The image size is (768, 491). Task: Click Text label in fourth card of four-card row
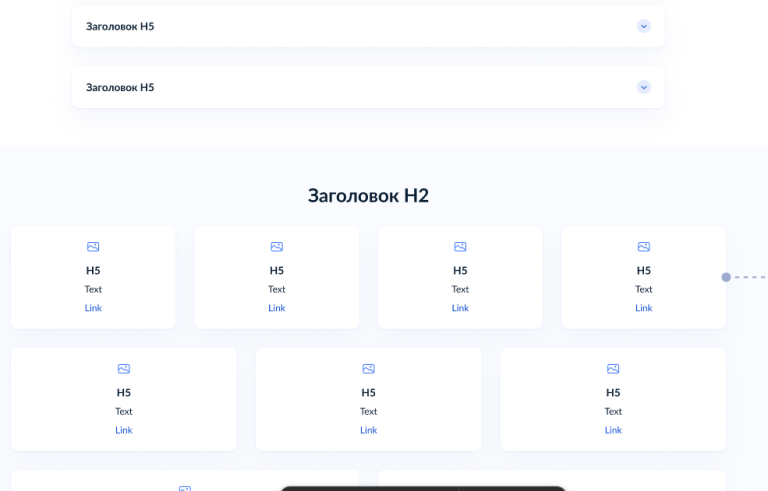pos(644,289)
